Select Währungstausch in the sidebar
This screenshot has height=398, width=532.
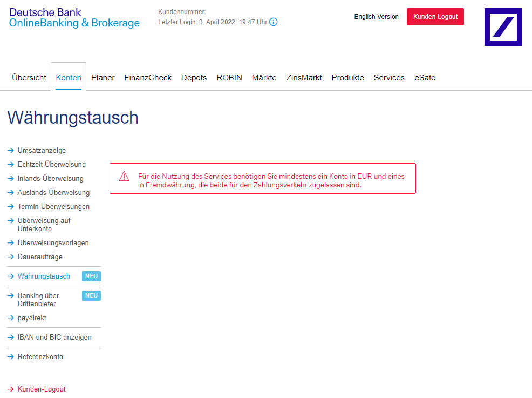(x=44, y=276)
